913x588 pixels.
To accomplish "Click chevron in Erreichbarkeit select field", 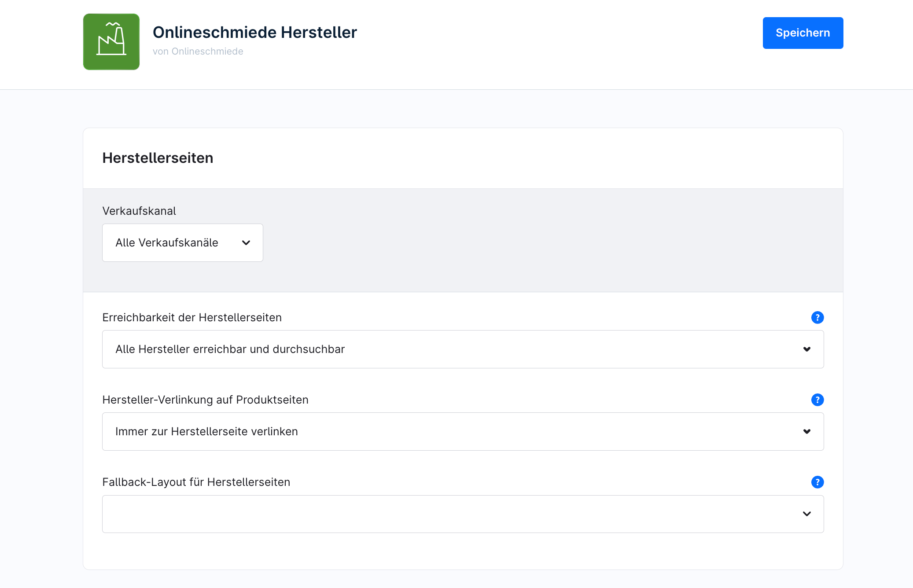I will [807, 349].
